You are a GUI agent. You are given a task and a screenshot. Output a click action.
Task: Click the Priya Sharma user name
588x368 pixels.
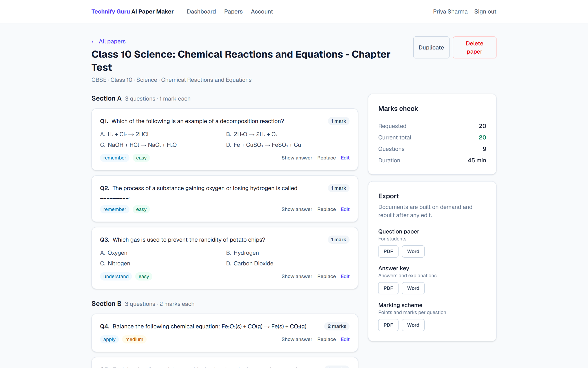[x=450, y=11]
